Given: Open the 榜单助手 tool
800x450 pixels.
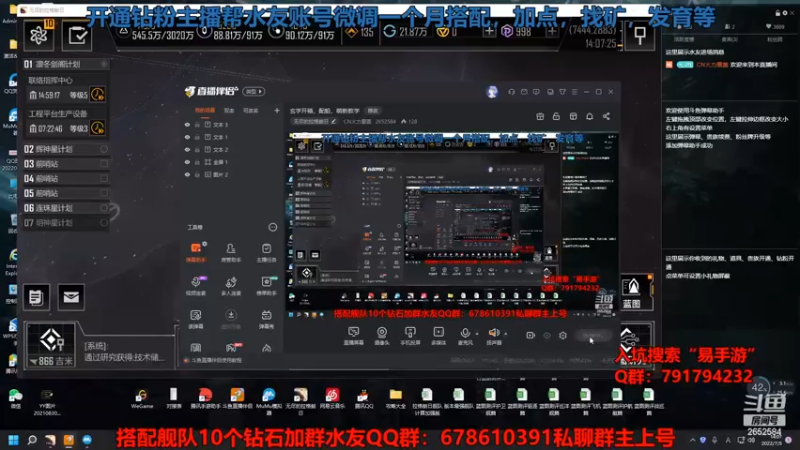Looking at the screenshot, I should click(x=266, y=286).
